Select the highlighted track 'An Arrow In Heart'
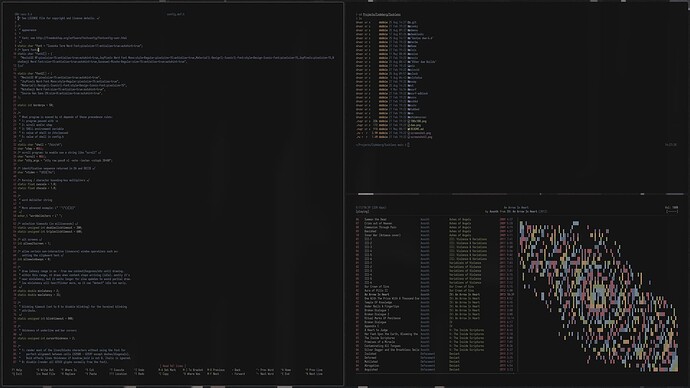The height and width of the screenshot is (388, 690). click(x=377, y=295)
